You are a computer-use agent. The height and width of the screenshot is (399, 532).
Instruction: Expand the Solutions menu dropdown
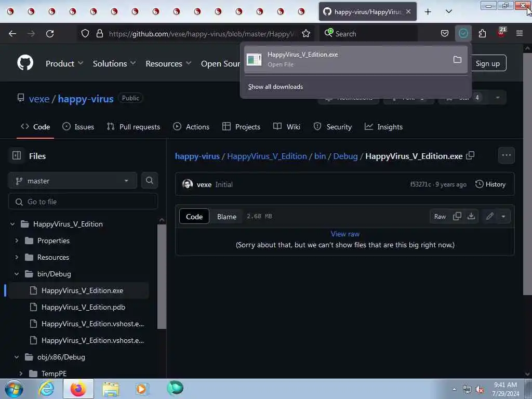coord(114,63)
